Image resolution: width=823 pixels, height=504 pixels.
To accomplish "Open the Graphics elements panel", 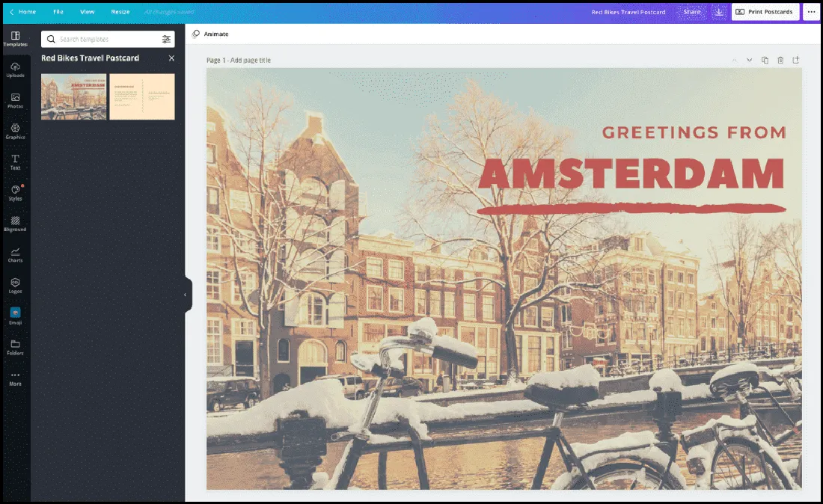I will pyautogui.click(x=15, y=132).
